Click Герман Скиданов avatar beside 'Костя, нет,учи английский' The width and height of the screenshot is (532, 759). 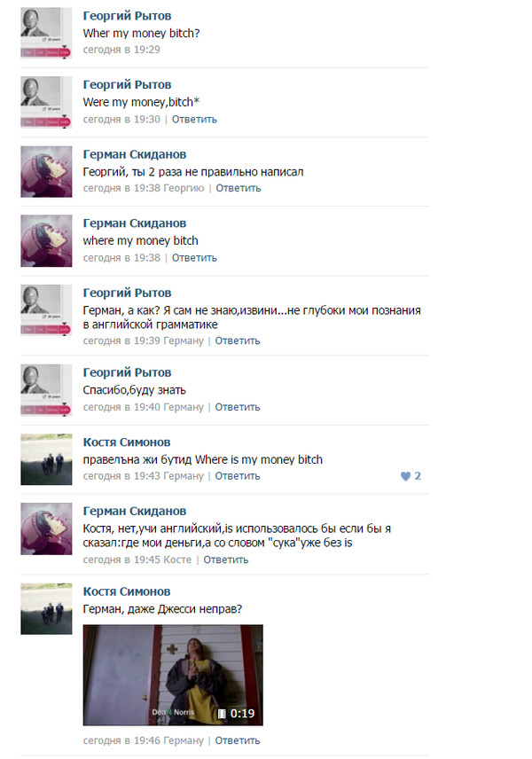coord(46,528)
